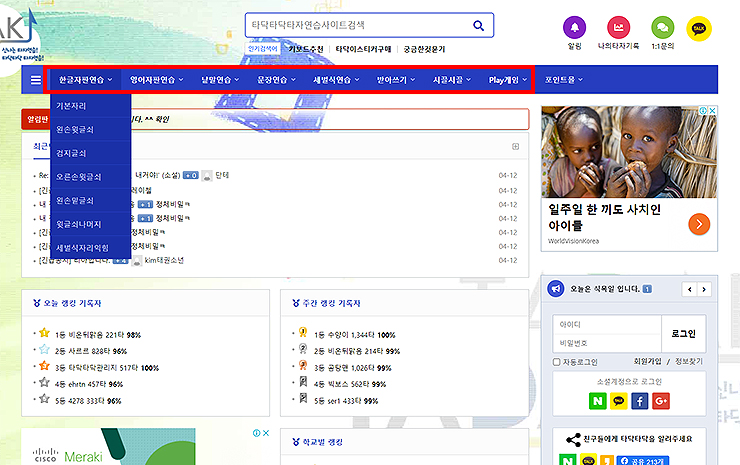This screenshot has width=740, height=465.
Task: Click the share icon beside 친구들에게
Action: 573,440
